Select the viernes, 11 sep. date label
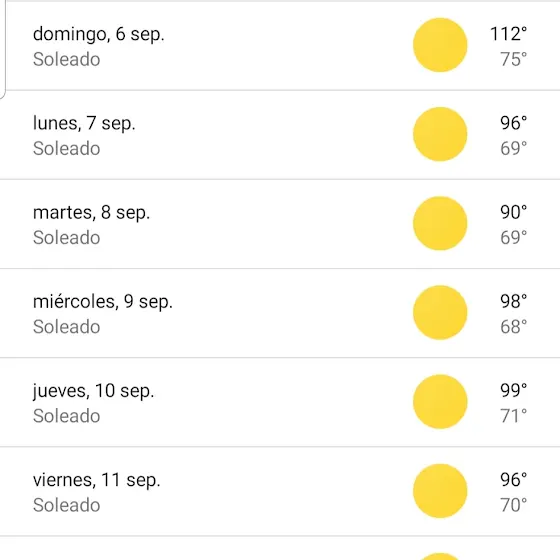The height and width of the screenshot is (560, 560). click(x=96, y=480)
